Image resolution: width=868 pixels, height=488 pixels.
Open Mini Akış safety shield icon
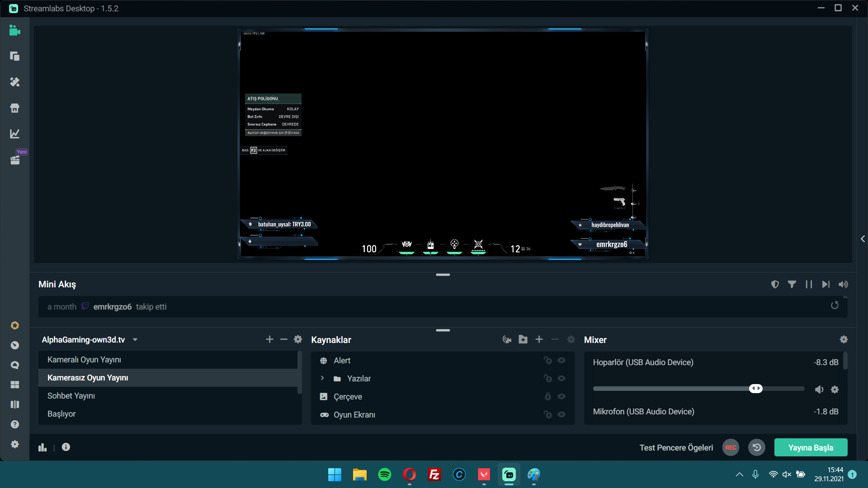click(x=775, y=284)
